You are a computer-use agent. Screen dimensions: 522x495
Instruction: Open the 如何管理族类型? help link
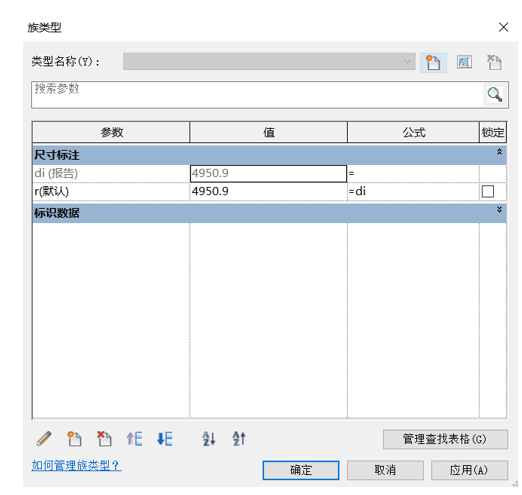[x=76, y=465]
